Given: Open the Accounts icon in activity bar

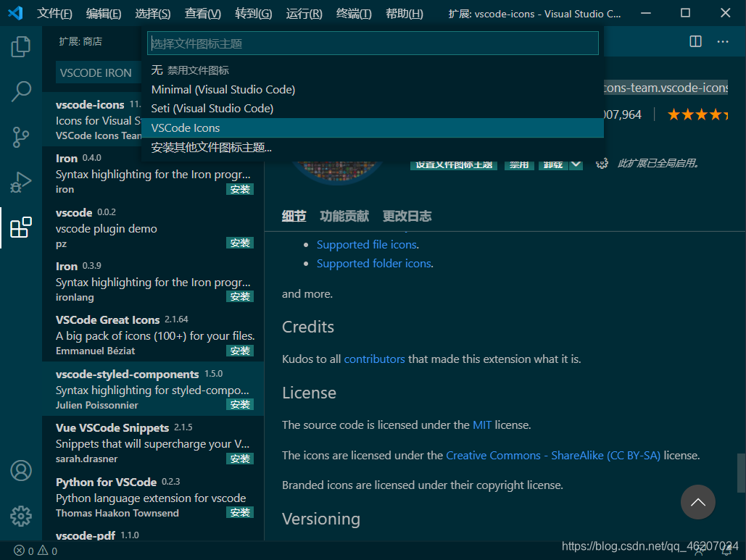Looking at the screenshot, I should coord(21,471).
